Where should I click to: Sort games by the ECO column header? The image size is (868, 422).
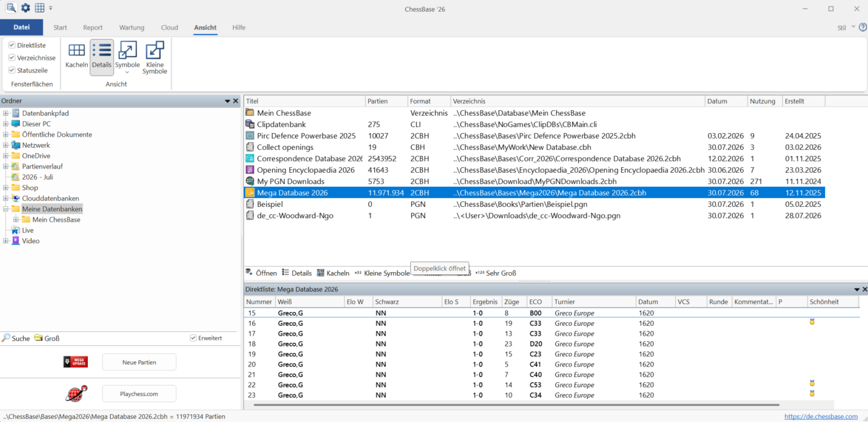coord(539,302)
